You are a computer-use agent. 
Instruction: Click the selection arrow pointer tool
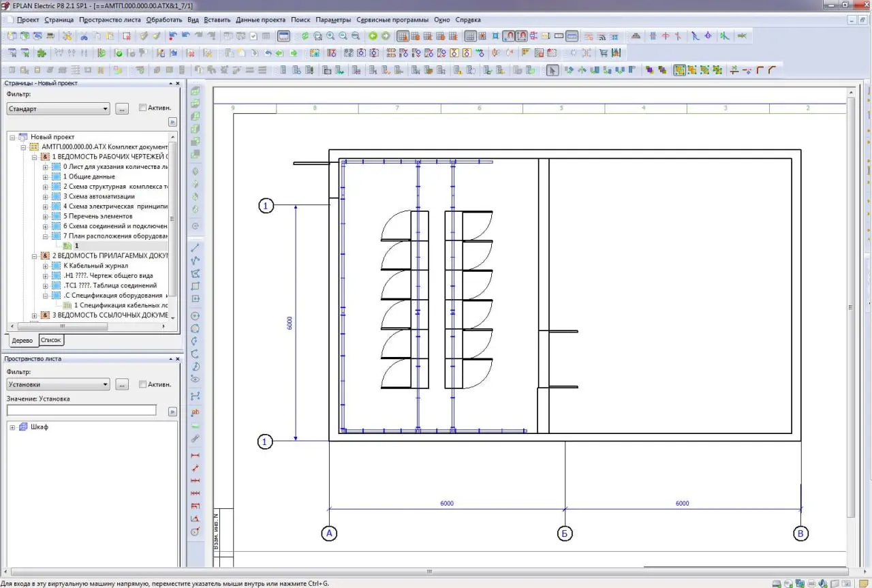pyautogui.click(x=552, y=69)
